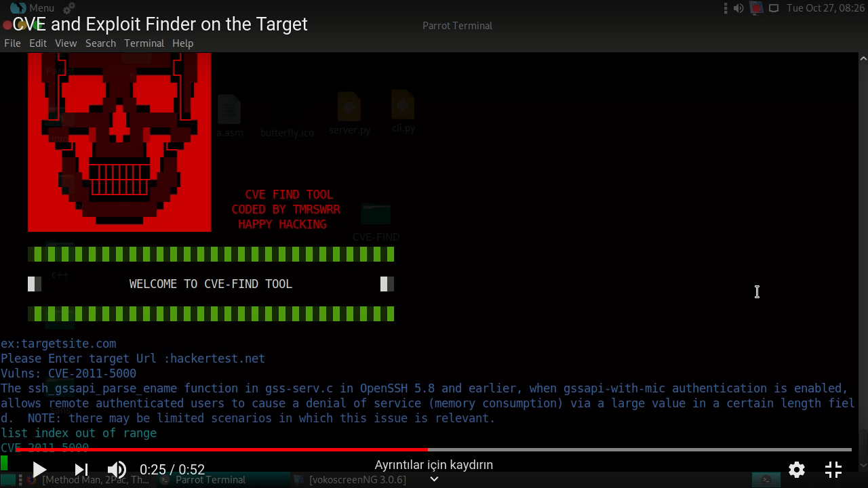This screenshot has width=868, height=488.
Task: Click the Next video button
Action: [81, 469]
